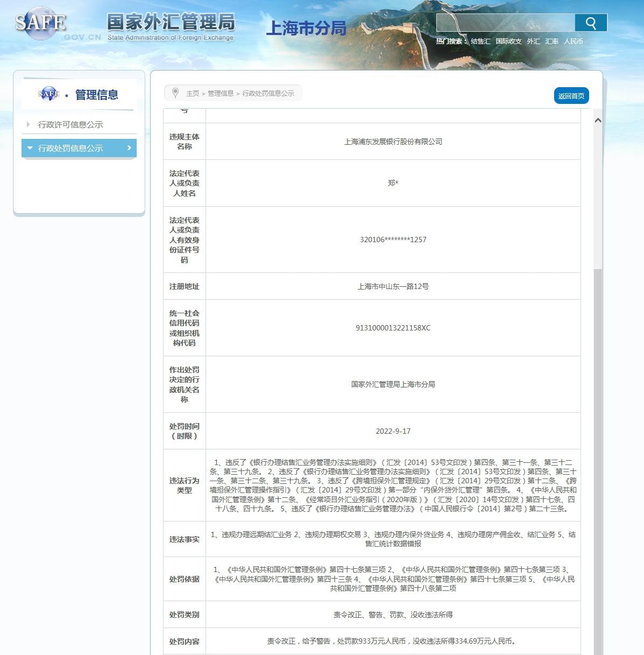Click 违法事实 text starting 违规办理远期结汇业务
This screenshot has height=655, width=644.
pyautogui.click(x=393, y=539)
